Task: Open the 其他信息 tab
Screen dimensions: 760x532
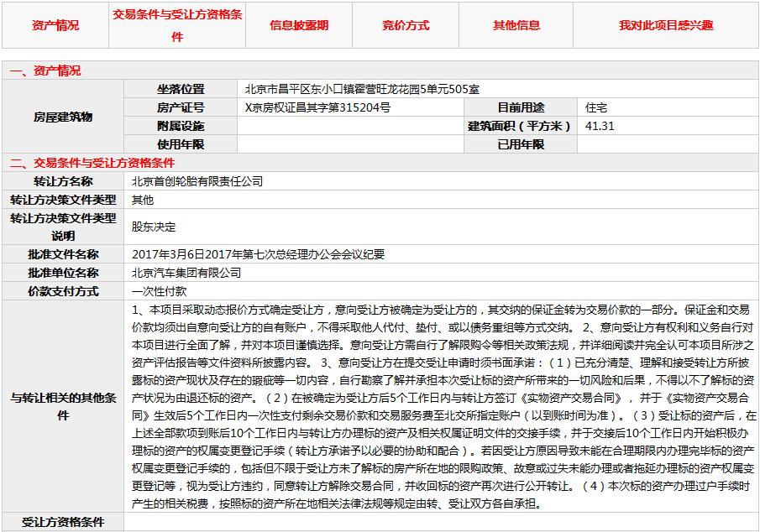Action: [516, 25]
